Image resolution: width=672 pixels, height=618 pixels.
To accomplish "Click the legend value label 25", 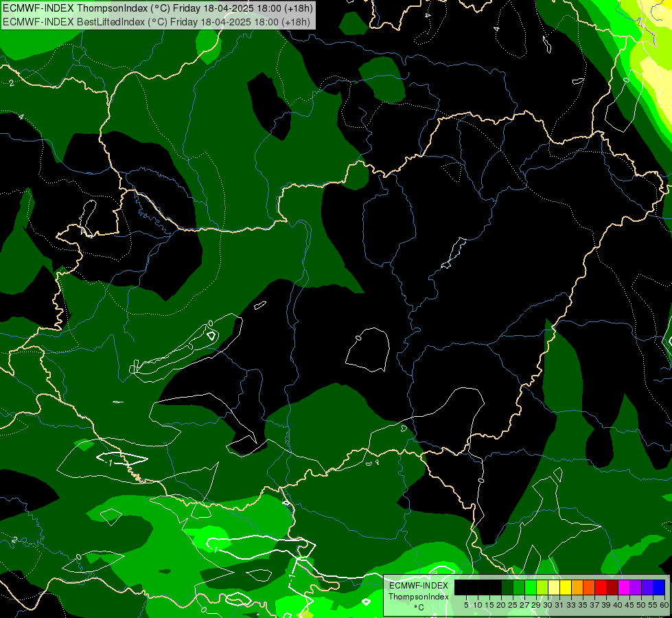I will [x=513, y=605].
